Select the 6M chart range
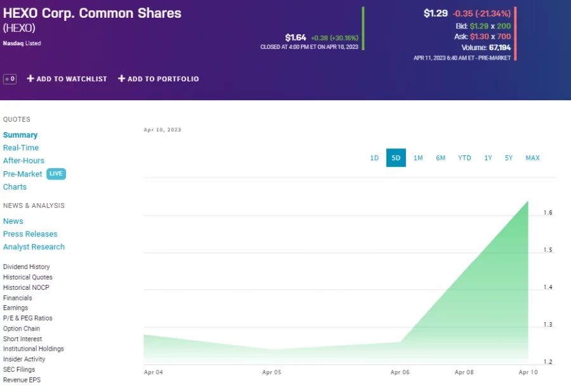 pyautogui.click(x=441, y=158)
